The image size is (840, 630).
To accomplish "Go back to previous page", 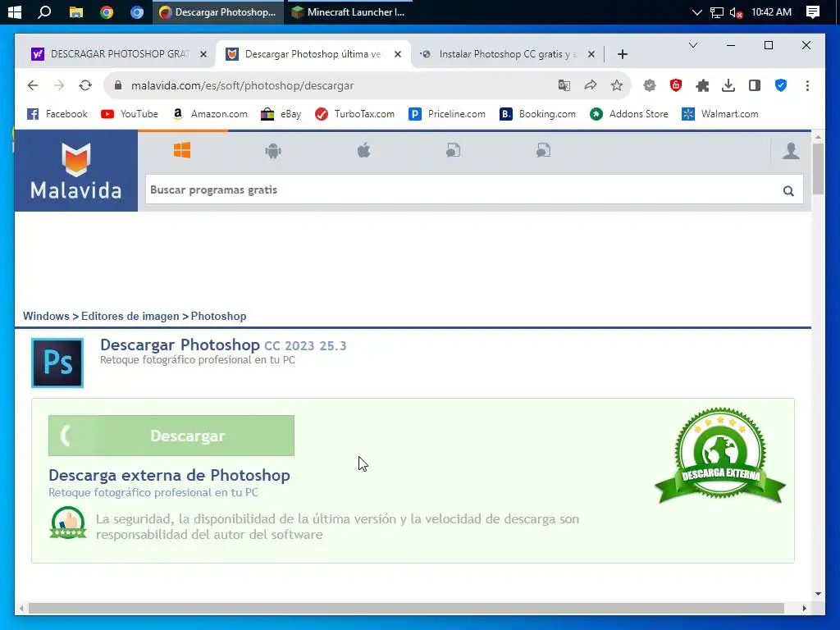I will pyautogui.click(x=33, y=85).
